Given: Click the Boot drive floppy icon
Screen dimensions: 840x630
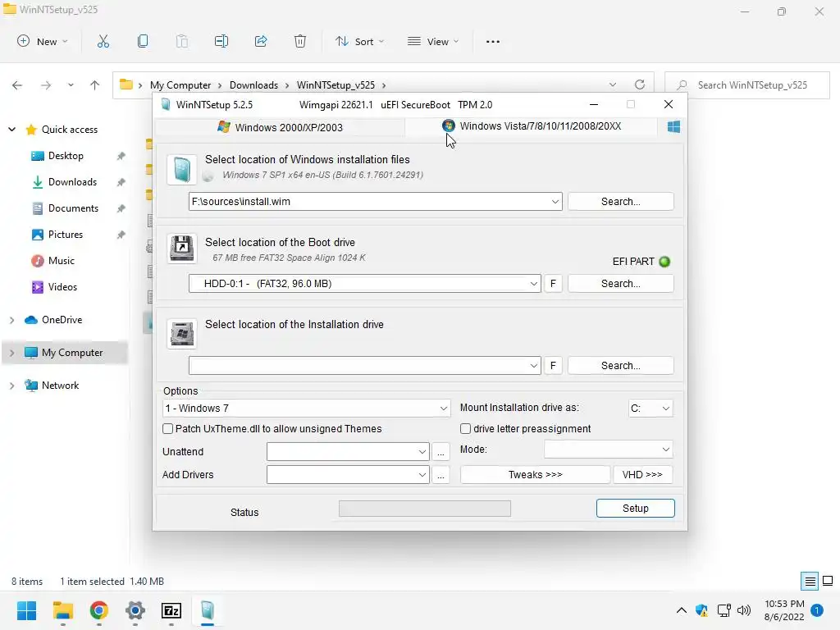Looking at the screenshot, I should [181, 249].
